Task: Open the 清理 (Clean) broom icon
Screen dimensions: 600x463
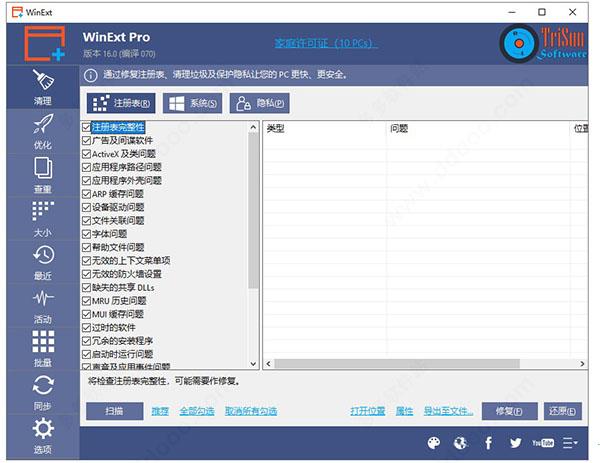Action: click(x=43, y=87)
